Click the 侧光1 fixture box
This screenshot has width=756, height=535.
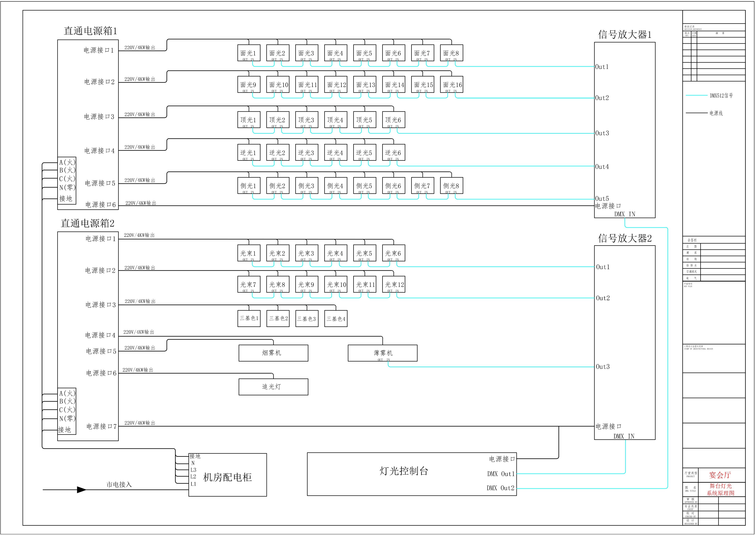[x=249, y=186]
